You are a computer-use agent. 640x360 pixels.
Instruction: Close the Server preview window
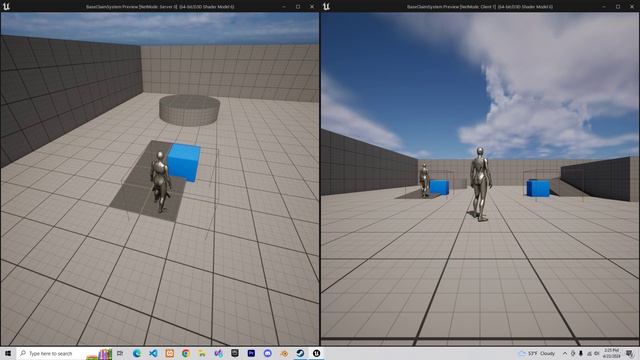pyautogui.click(x=312, y=7)
